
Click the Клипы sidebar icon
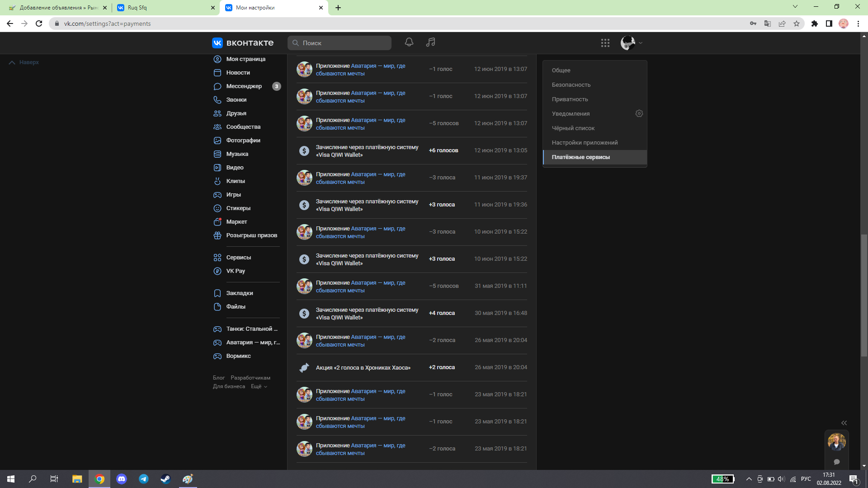[217, 181]
